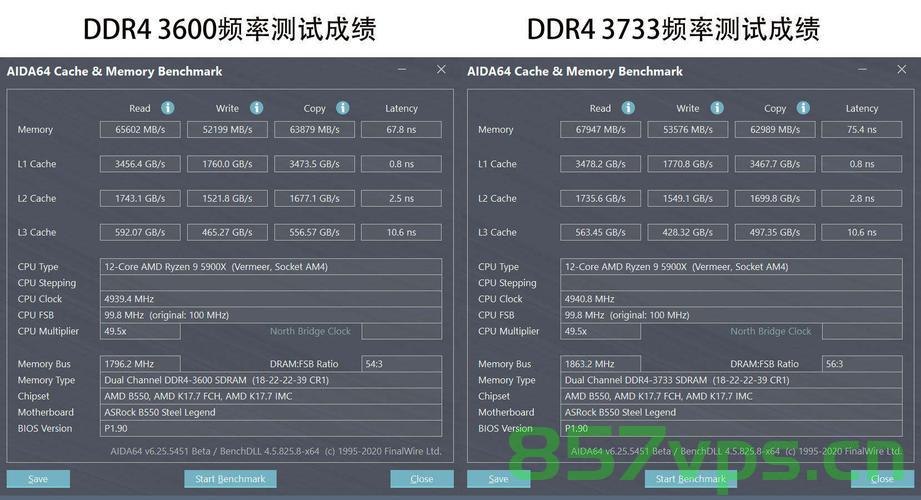Click Save button in the left AIDA64 window
This screenshot has width=921, height=500.
click(38, 479)
